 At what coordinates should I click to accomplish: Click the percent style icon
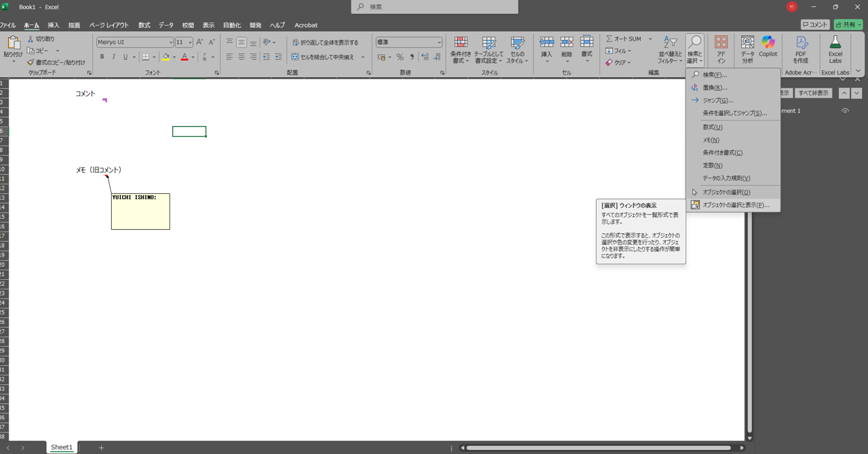click(400, 57)
